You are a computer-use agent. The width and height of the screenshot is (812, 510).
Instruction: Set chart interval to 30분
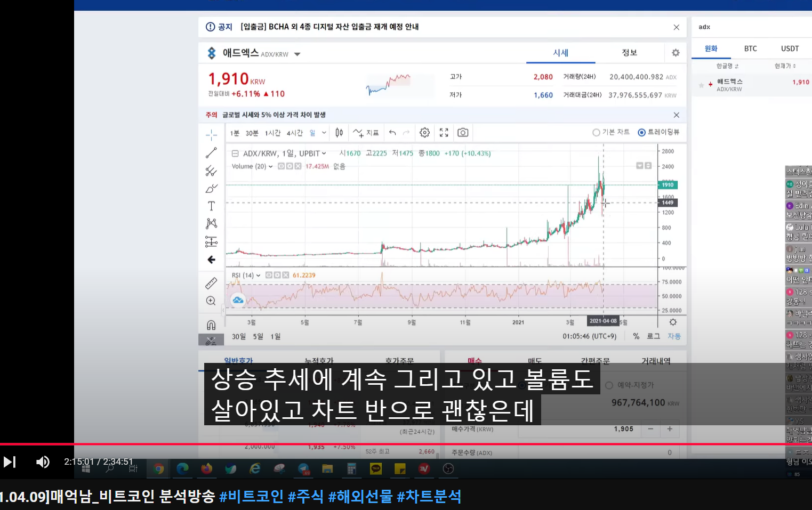tap(252, 133)
